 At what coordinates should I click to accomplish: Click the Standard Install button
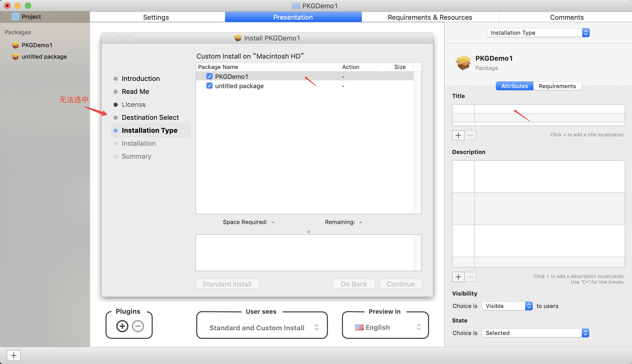tap(227, 284)
